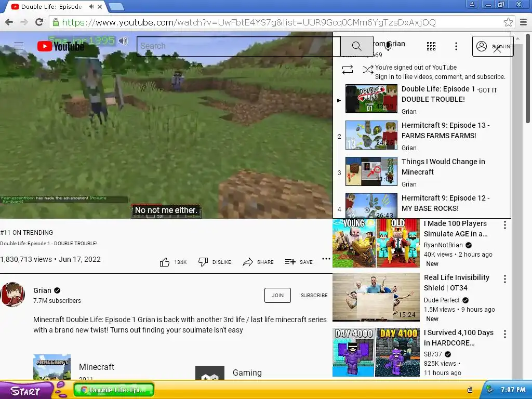The height and width of the screenshot is (399, 532).
Task: Open the YouTube hamburger guide menu
Action: (x=19, y=46)
